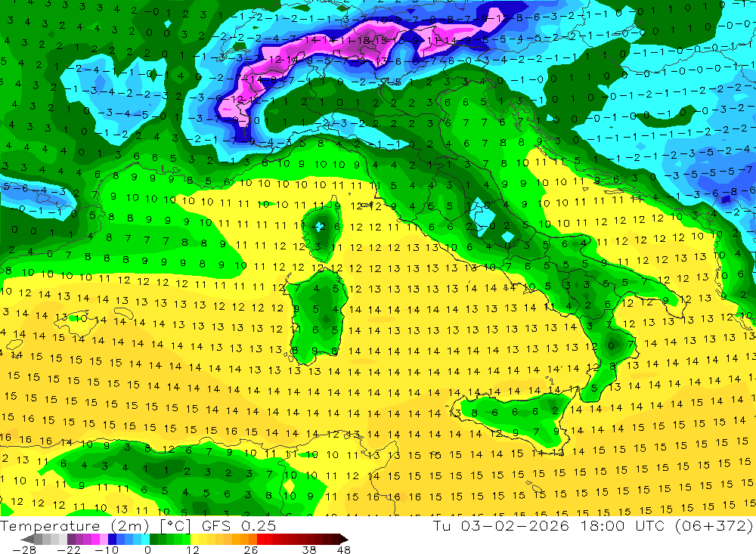
Task: Click the dark blue legend swatch above -10
Action: point(112,539)
